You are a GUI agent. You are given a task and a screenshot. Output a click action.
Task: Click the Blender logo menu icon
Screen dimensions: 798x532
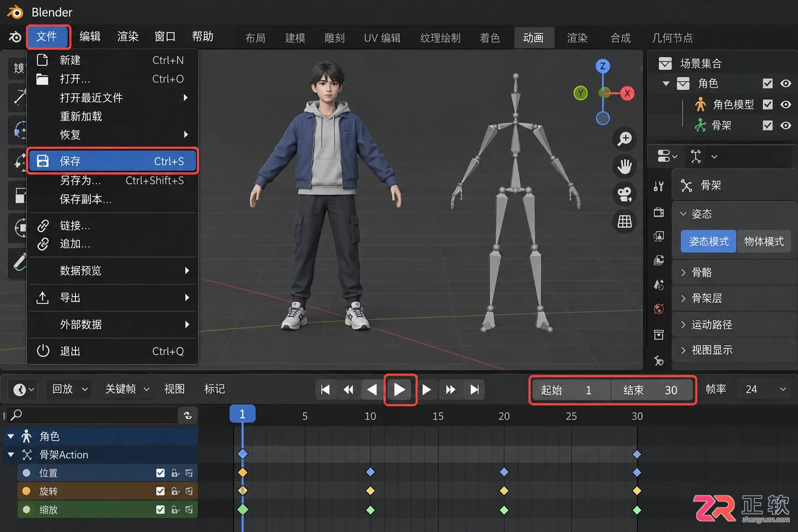pyautogui.click(x=15, y=37)
